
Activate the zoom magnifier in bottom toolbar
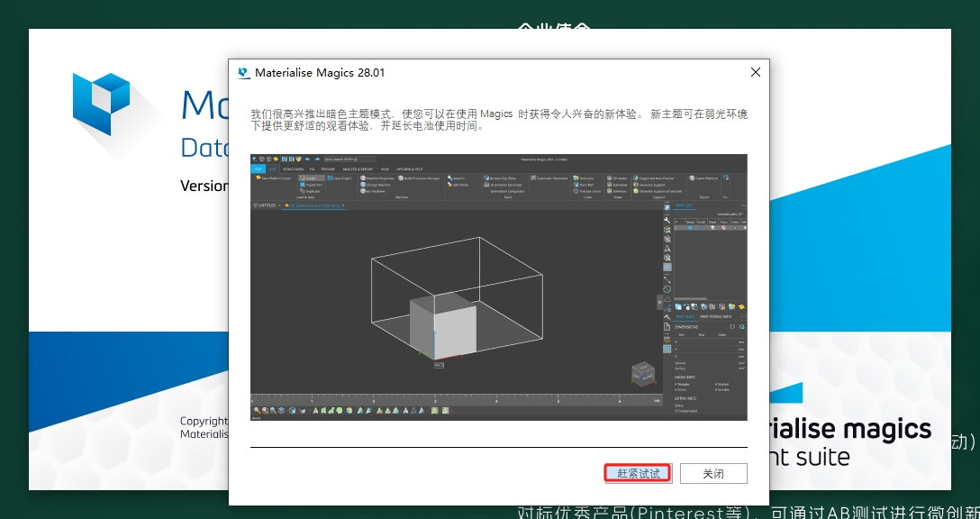(x=257, y=410)
